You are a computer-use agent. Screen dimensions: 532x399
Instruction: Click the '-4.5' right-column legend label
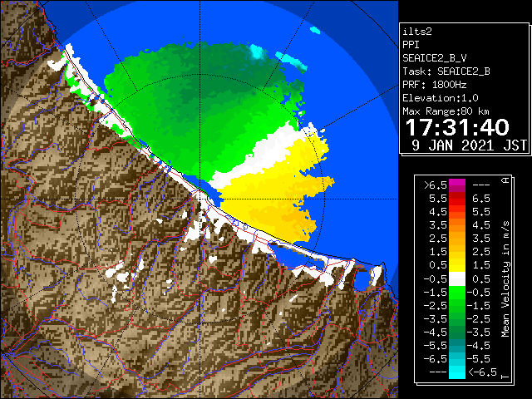click(479, 346)
